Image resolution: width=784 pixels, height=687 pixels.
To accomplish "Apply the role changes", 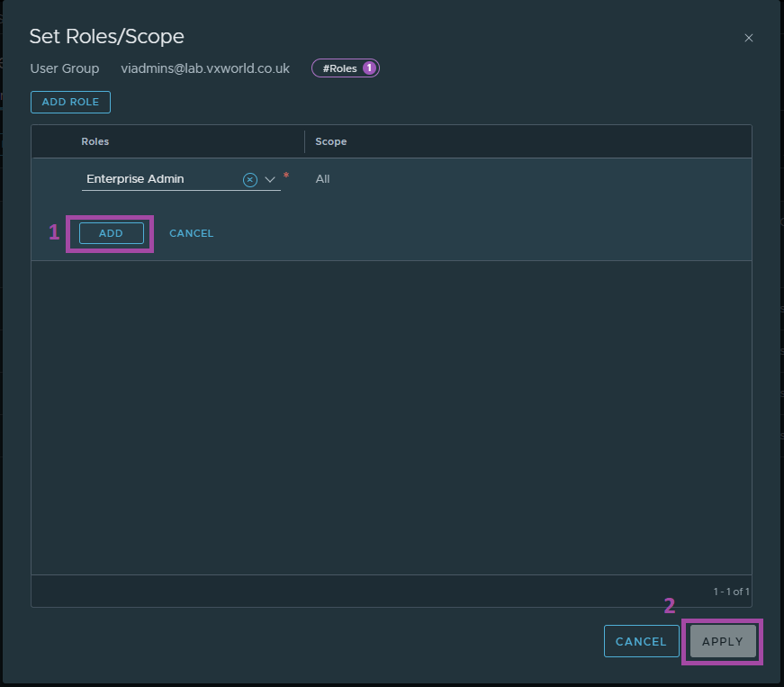I will point(722,641).
